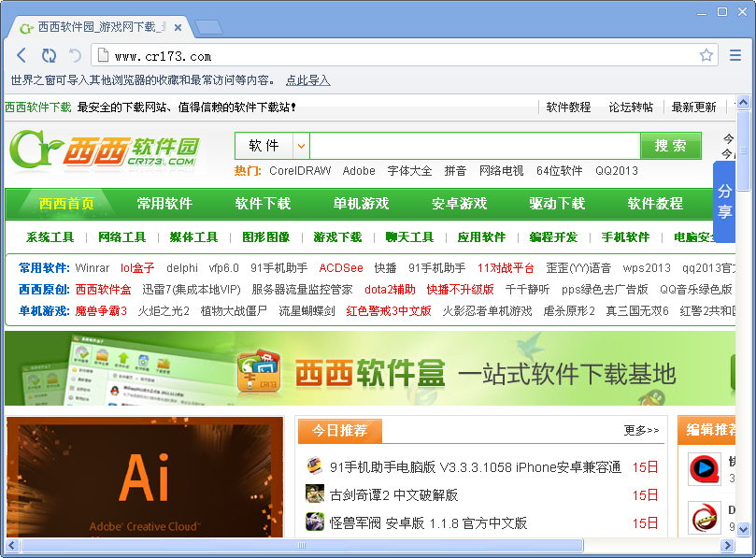Click the www.cr173.com address bar
The height and width of the screenshot is (558, 756).
[x=405, y=55]
